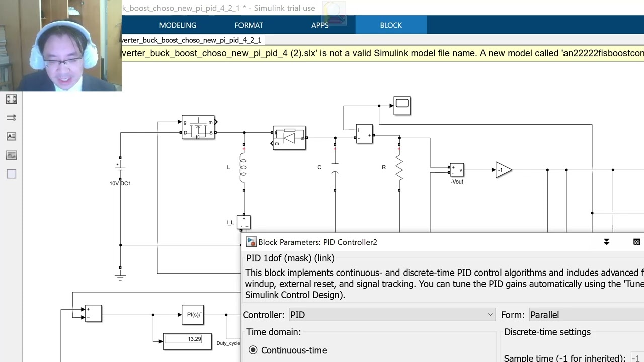Screen dimensions: 644x362
Task: Open the Controller PID dropdown
Action: (x=392, y=315)
